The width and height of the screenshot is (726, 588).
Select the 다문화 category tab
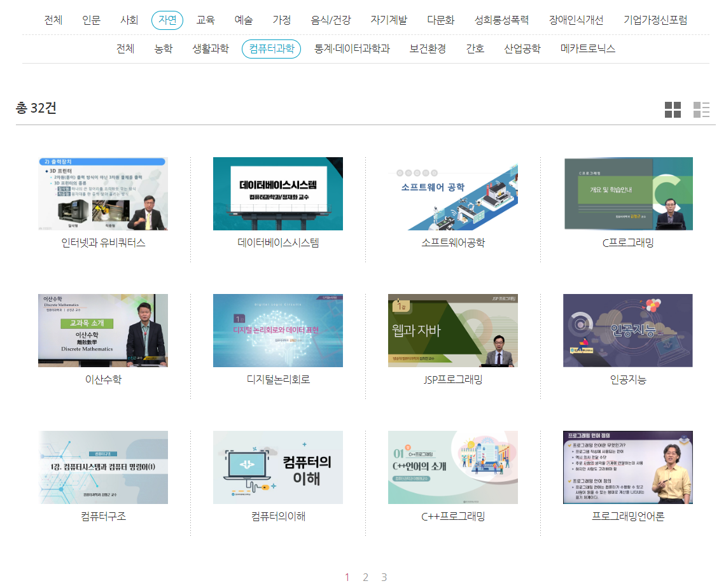[441, 20]
